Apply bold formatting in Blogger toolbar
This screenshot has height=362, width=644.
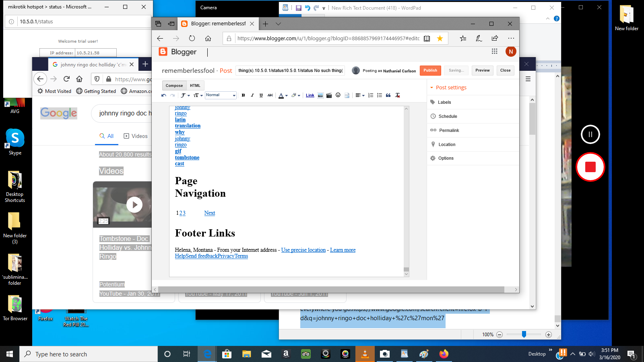point(243,95)
